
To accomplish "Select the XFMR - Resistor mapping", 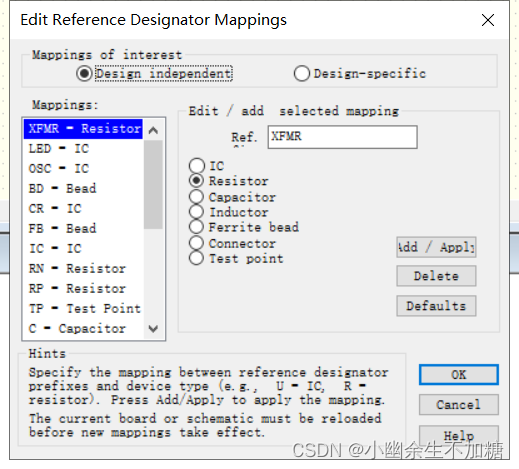I will click(x=83, y=129).
